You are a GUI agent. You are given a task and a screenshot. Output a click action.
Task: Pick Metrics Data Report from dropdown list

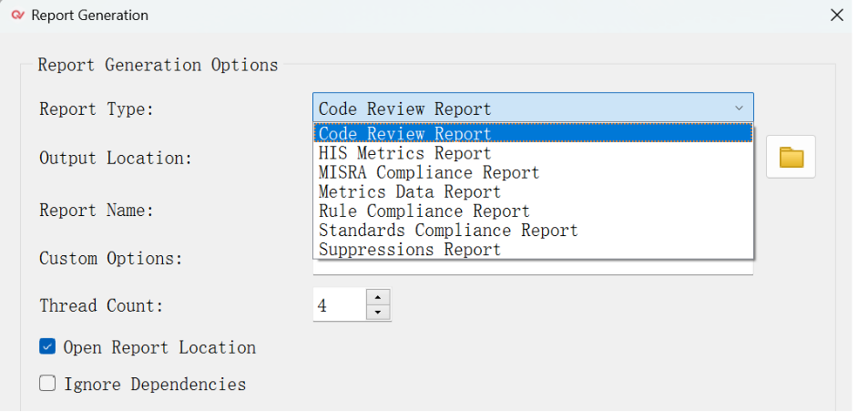(409, 191)
